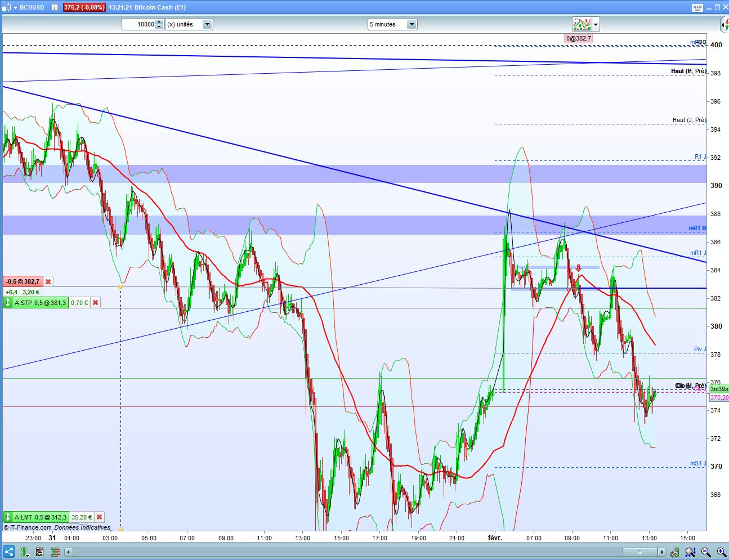Image resolution: width=729 pixels, height=560 pixels.
Task: Click the févr. date label on time axis
Action: [495, 538]
